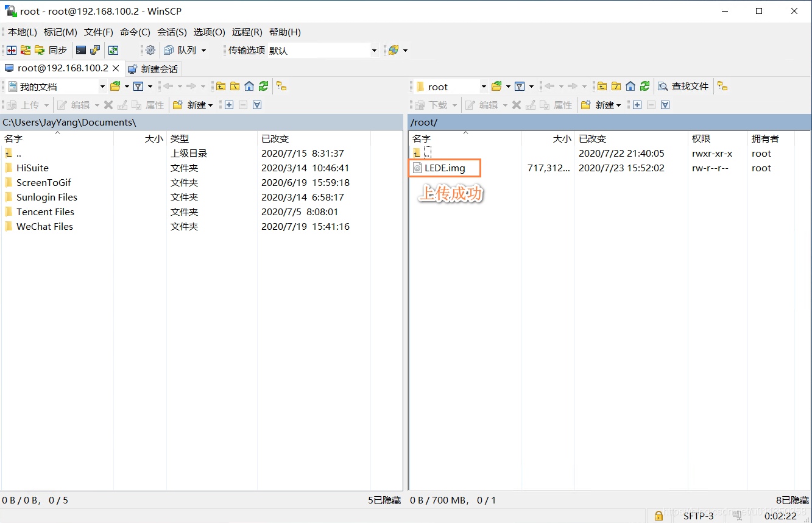Click the 查找文件 find files button
The width and height of the screenshot is (812, 523).
[x=683, y=87]
